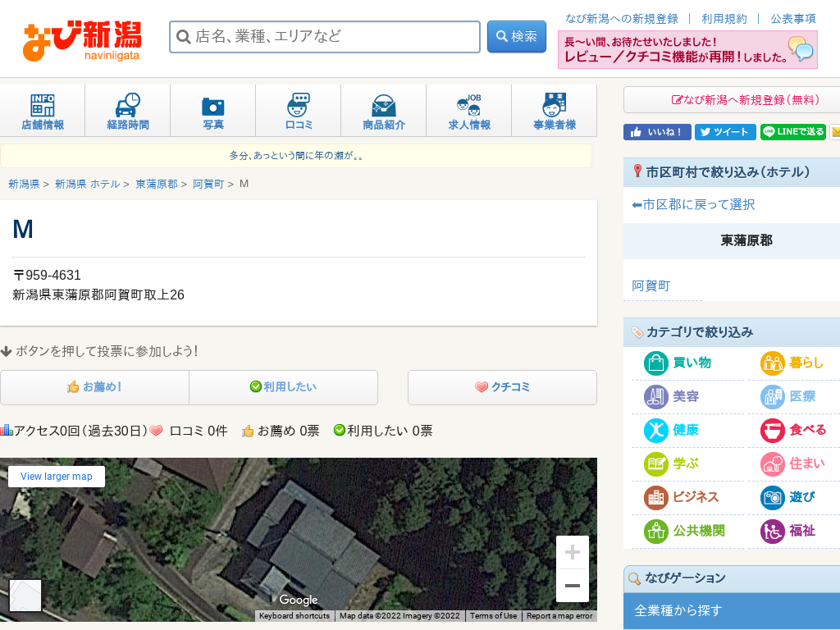Go to 新潟県 ホテル breadcrumb
840x630 pixels.
[87, 185]
